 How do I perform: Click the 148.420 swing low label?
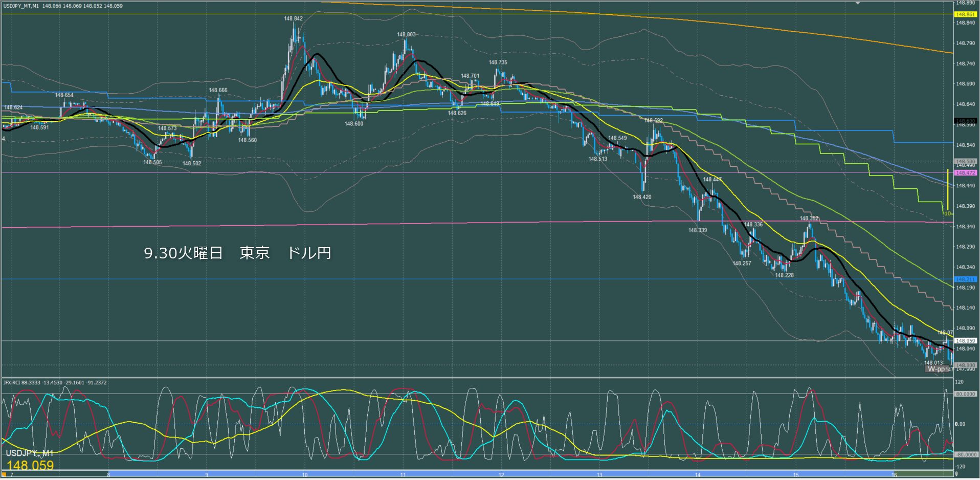642,197
